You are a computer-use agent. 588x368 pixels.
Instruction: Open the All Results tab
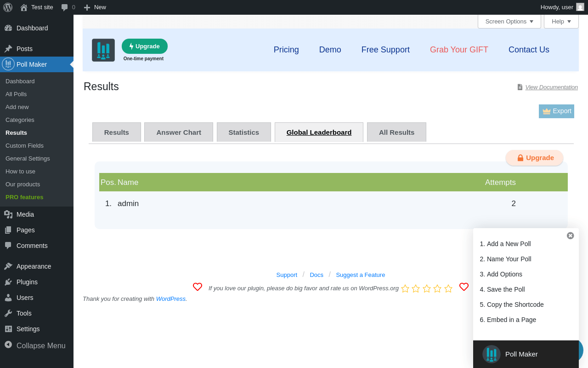point(397,132)
